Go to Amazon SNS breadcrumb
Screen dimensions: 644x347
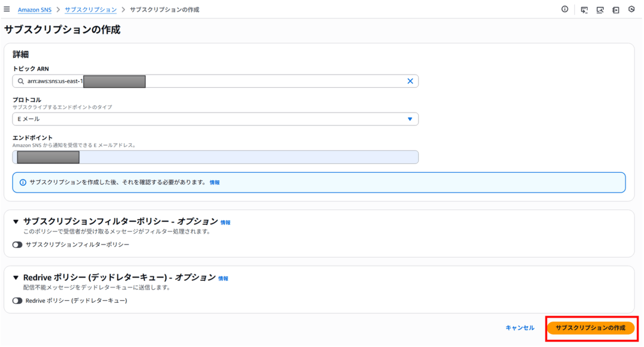(34, 10)
